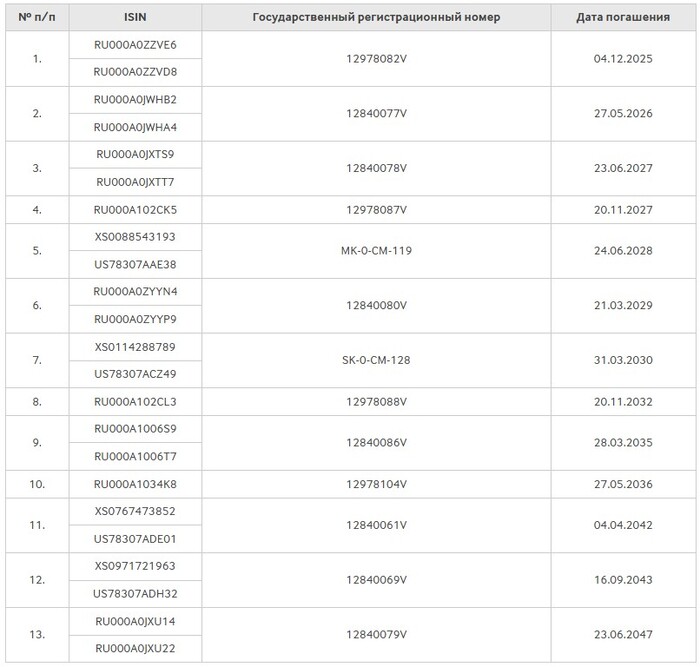Select ISIN cell RU000A0JWHB2

click(x=135, y=100)
